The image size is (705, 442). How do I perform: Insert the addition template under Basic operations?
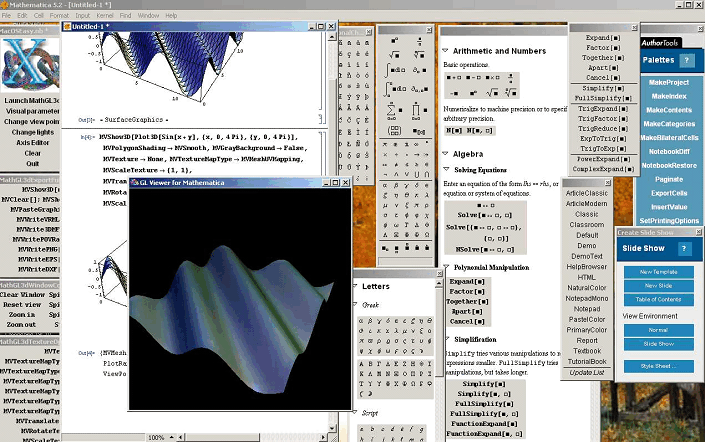click(x=454, y=77)
